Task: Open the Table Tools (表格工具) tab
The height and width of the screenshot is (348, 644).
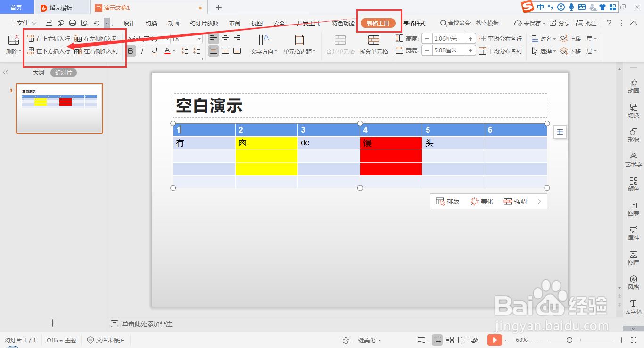Action: 378,23
